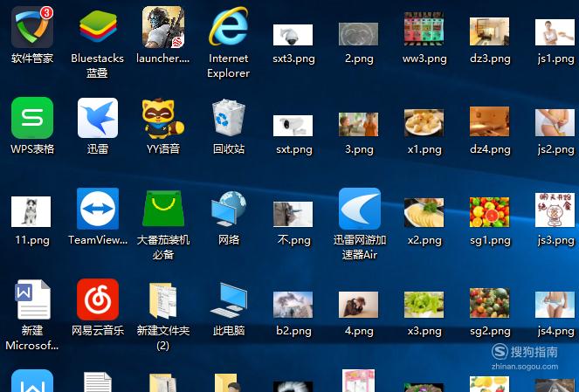Select the dz4.png room image
The height and width of the screenshot is (392, 579).
[489, 121]
